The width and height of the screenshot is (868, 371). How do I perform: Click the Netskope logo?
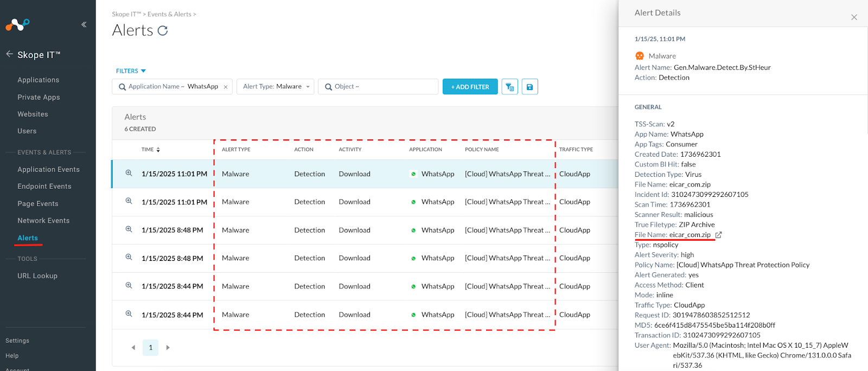click(x=17, y=24)
